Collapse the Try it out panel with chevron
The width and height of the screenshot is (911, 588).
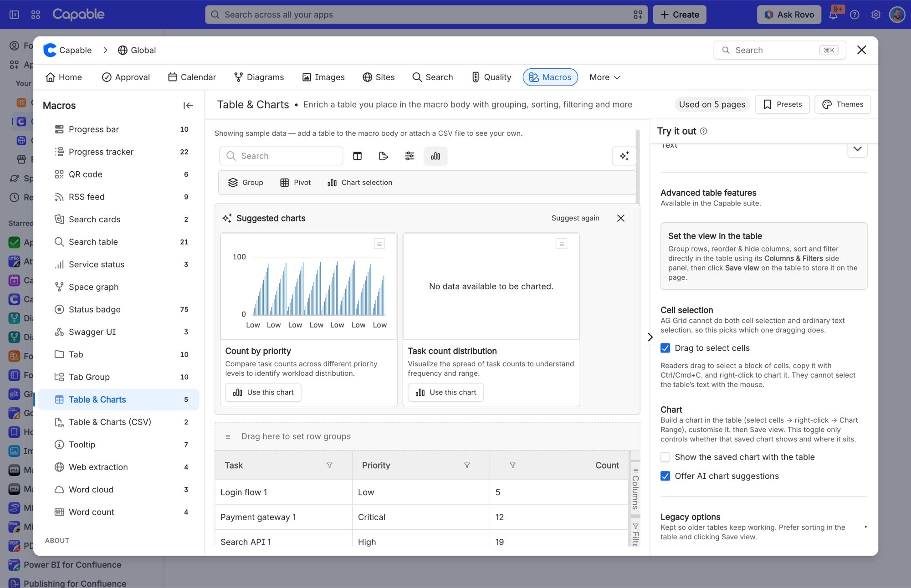(x=650, y=337)
